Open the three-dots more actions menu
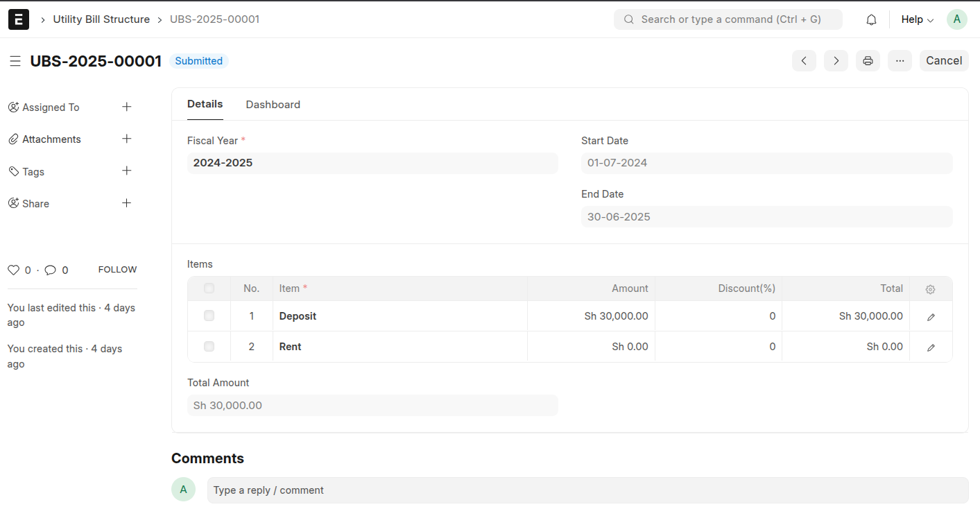Screen dimensions: 980x518 click(900, 60)
